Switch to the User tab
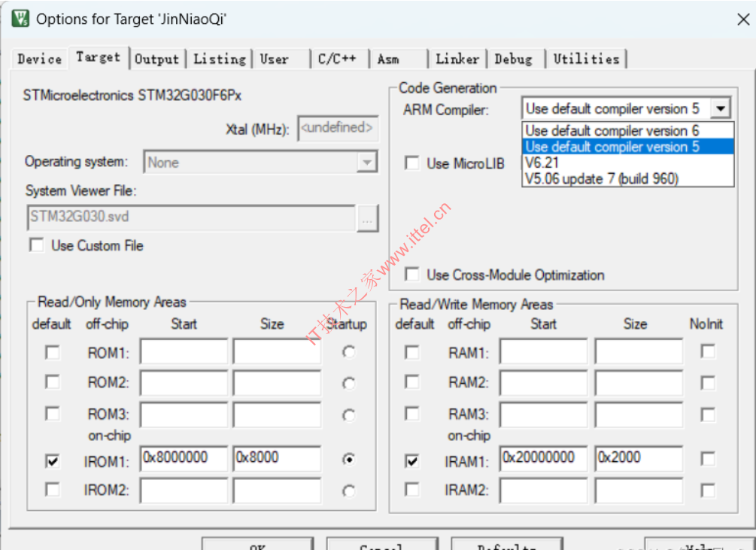The height and width of the screenshot is (550, 756). pos(275,59)
